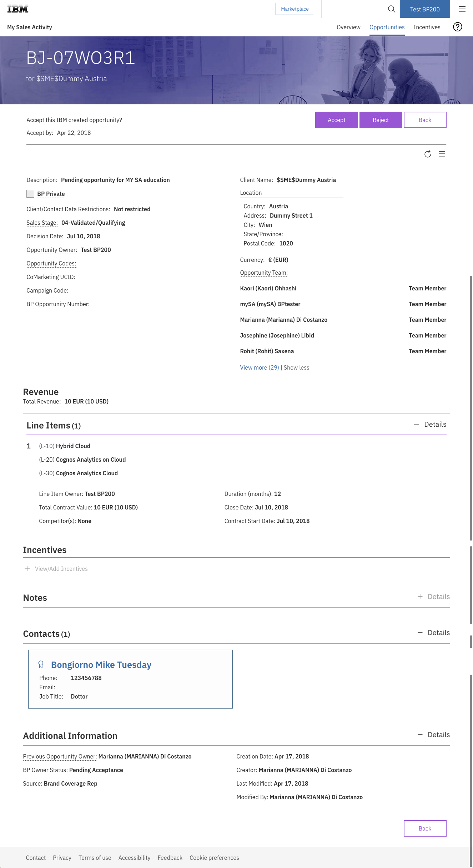This screenshot has height=868, width=473.
Task: Click My Sales Activity title
Action: (30, 27)
